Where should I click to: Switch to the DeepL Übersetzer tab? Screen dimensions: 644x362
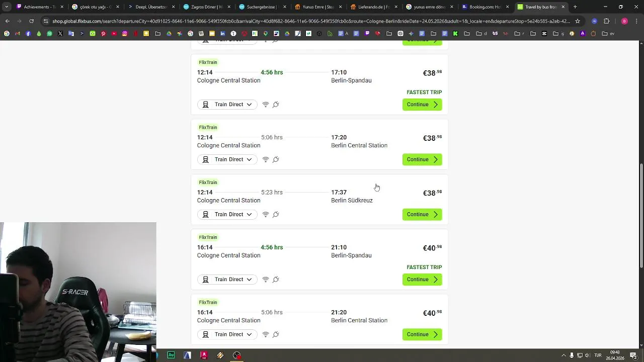151,7
